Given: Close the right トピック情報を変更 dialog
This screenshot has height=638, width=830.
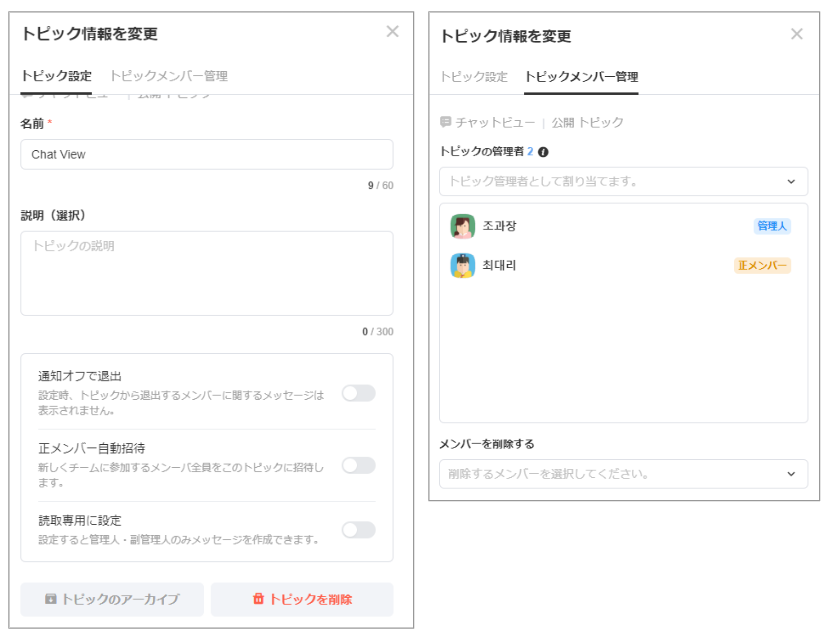Looking at the screenshot, I should click(x=797, y=34).
